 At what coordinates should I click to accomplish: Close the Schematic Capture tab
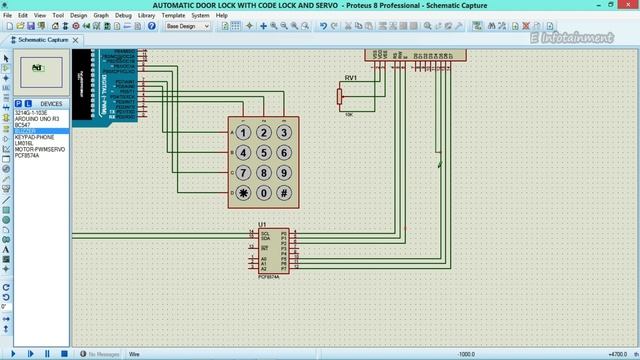click(x=76, y=40)
